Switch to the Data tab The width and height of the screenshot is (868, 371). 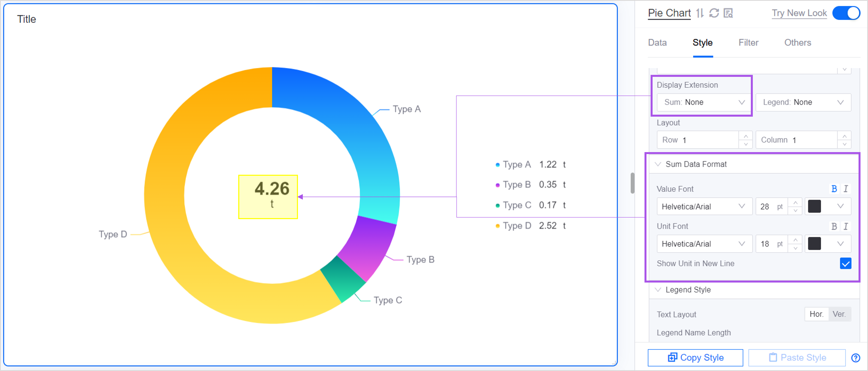pyautogui.click(x=657, y=43)
